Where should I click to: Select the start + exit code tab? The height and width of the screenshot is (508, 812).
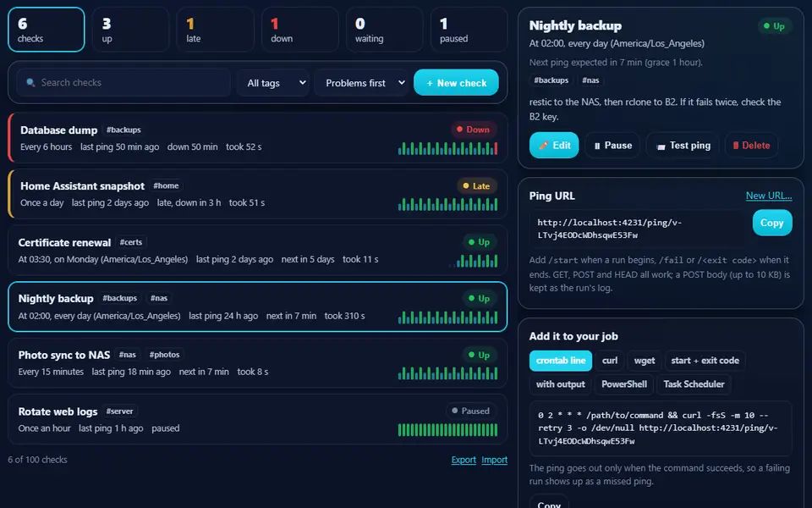[x=705, y=361]
